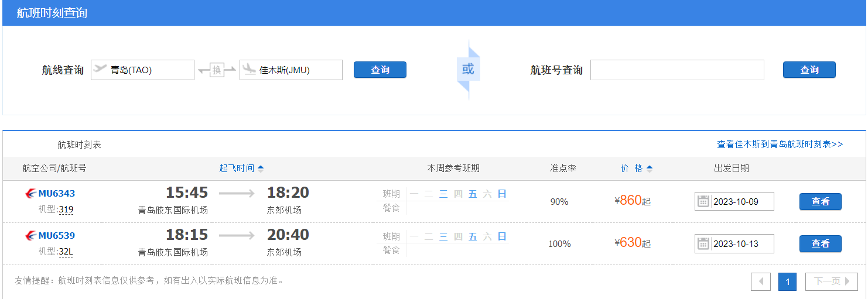Screen dimensions: 868x299
Task: Click aircraft type 319 tooltip link
Action: pyautogui.click(x=66, y=209)
